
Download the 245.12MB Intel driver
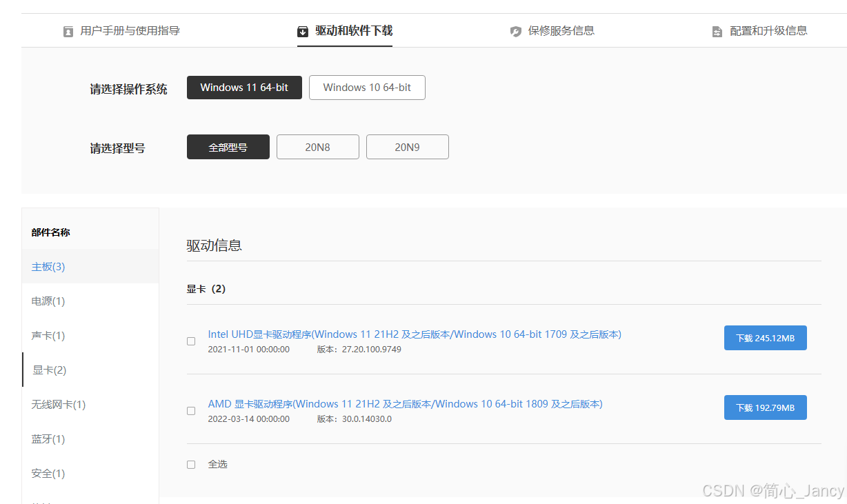765,338
